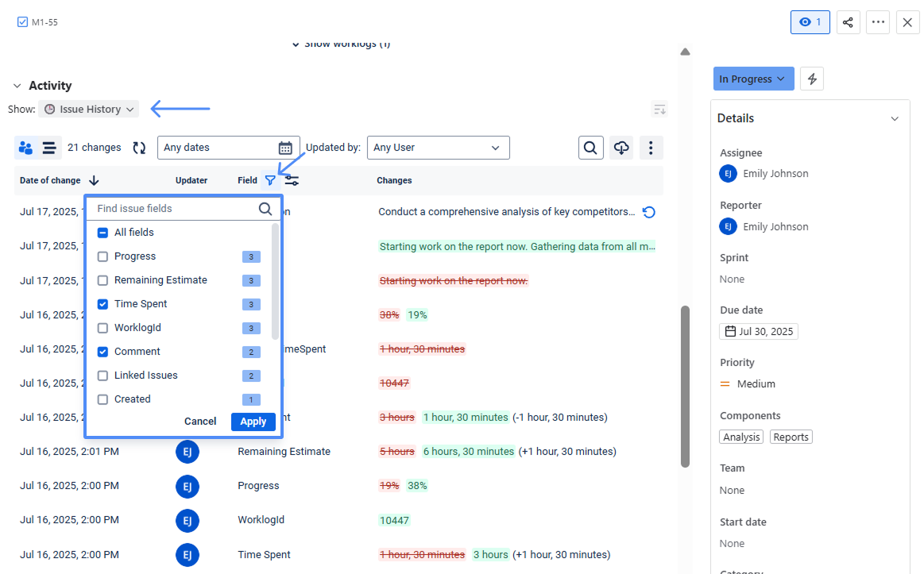924x574 pixels.
Task: Select the All fields checkbox
Action: (102, 232)
